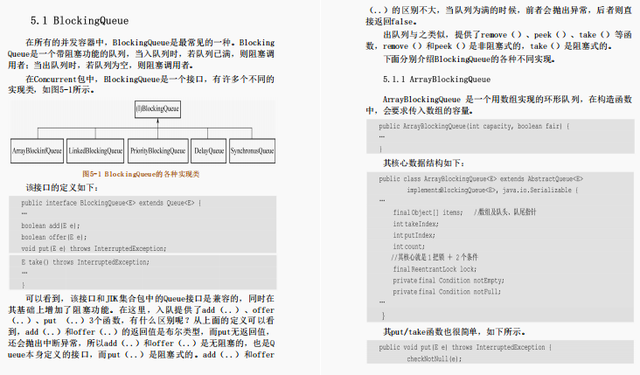Select the BlockingQueue interface box in diagram

158,109
